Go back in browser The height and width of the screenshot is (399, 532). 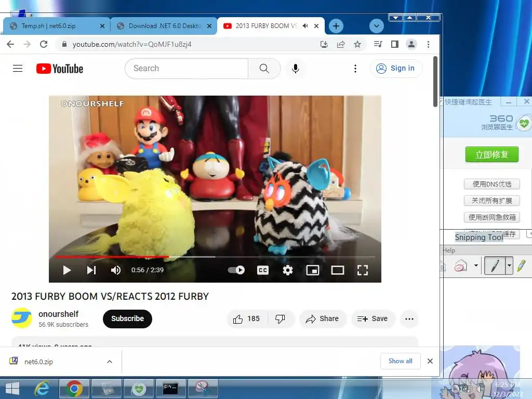[x=10, y=44]
